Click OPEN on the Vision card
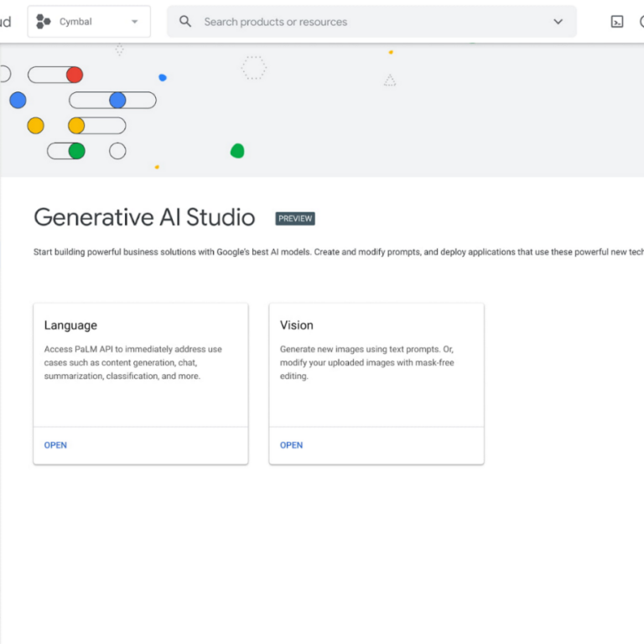This screenshot has height=644, width=644. (x=291, y=445)
